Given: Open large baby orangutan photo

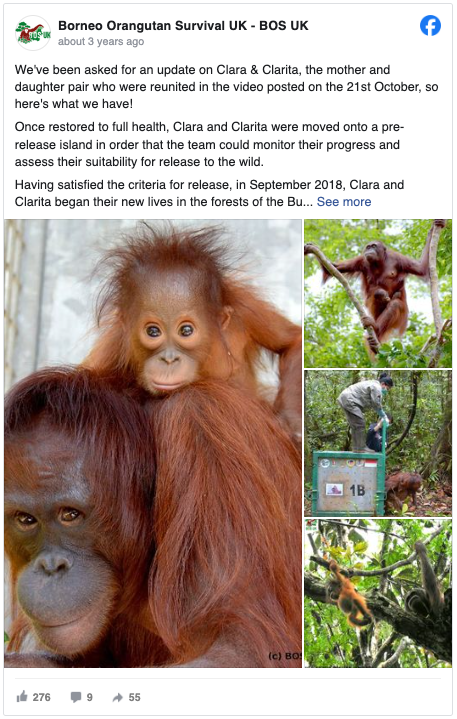Looking at the screenshot, I should [x=153, y=443].
